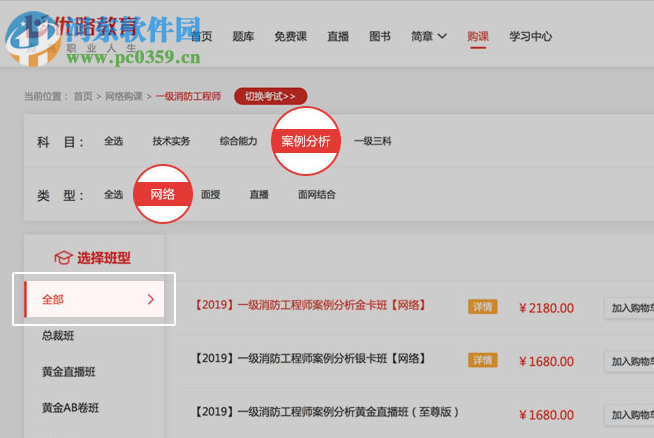Select 全选 in the 类型 row
The height and width of the screenshot is (438, 654).
(113, 195)
